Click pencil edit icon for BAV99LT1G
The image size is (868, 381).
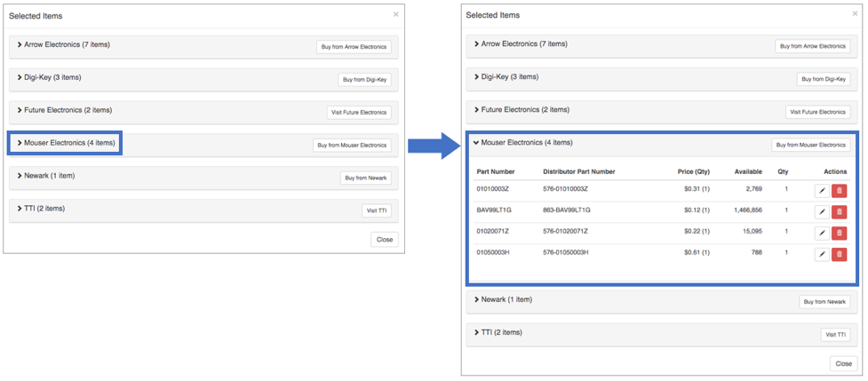[822, 211]
